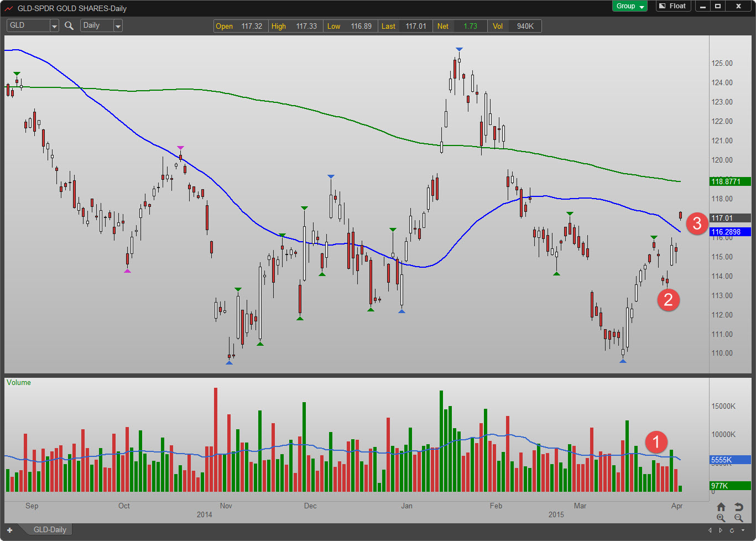This screenshot has width=756, height=541.
Task: Click the Volume pane label
Action: 19,383
